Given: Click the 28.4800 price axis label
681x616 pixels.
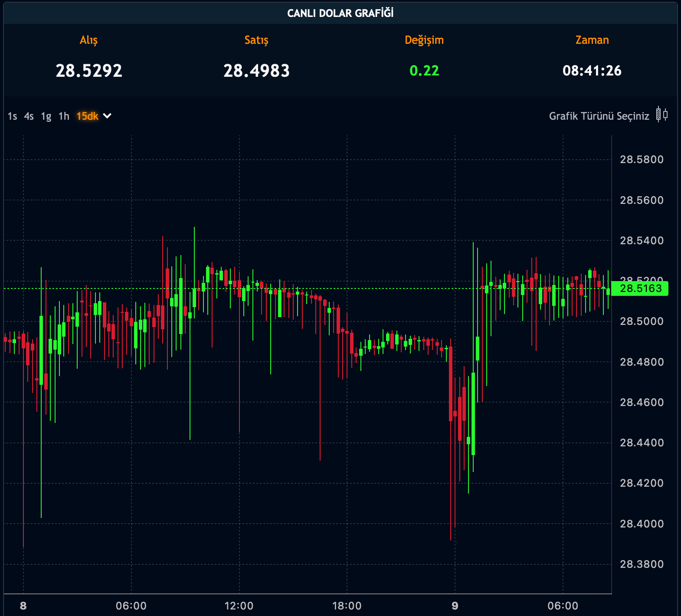Looking at the screenshot, I should click(x=642, y=362).
